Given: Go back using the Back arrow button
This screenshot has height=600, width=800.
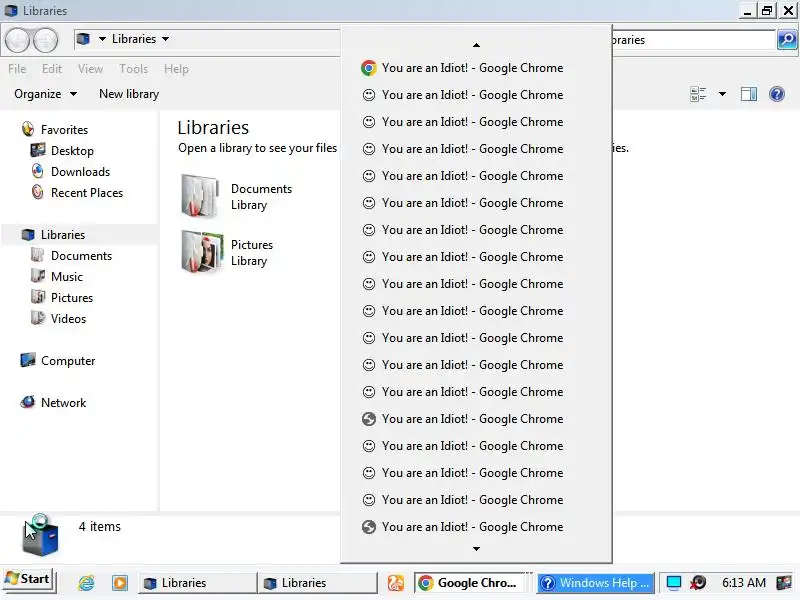Looking at the screenshot, I should tap(17, 40).
